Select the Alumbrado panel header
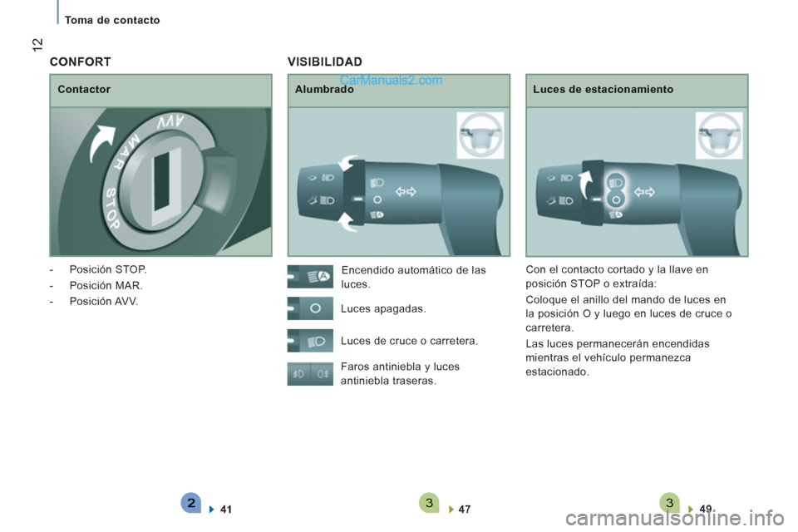The height and width of the screenshot is (532, 798). 398,90
